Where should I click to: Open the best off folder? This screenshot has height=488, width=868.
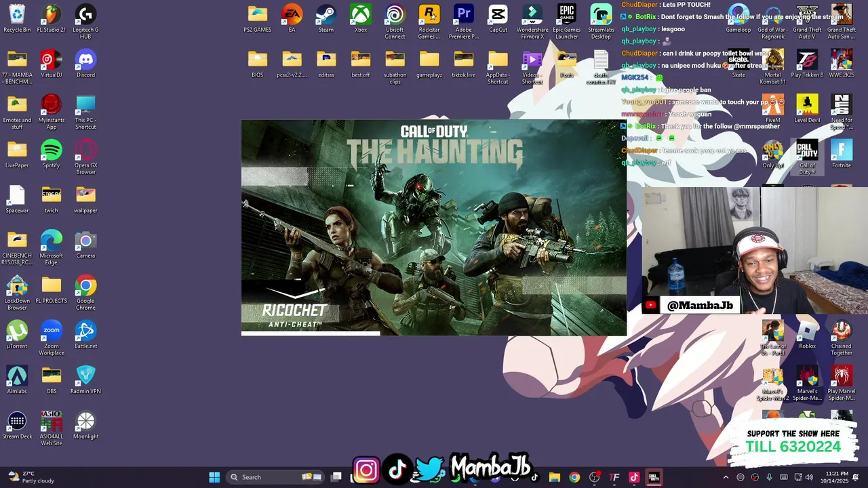pos(361,64)
